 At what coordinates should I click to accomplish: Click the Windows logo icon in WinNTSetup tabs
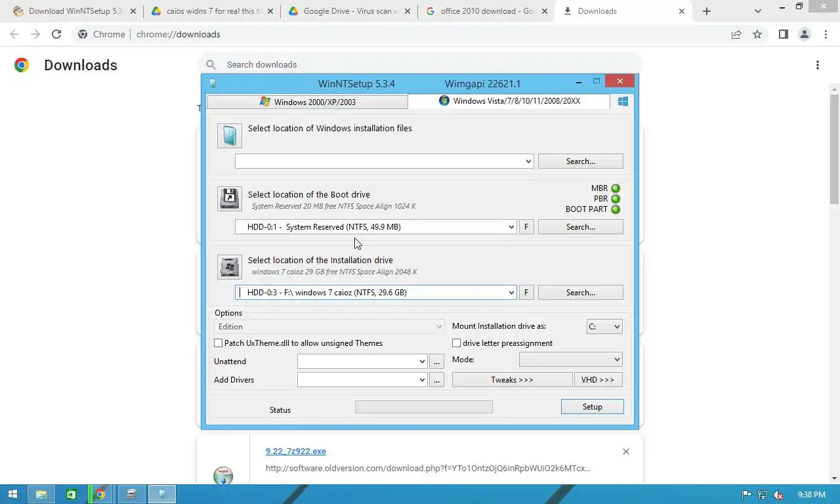[x=623, y=101]
